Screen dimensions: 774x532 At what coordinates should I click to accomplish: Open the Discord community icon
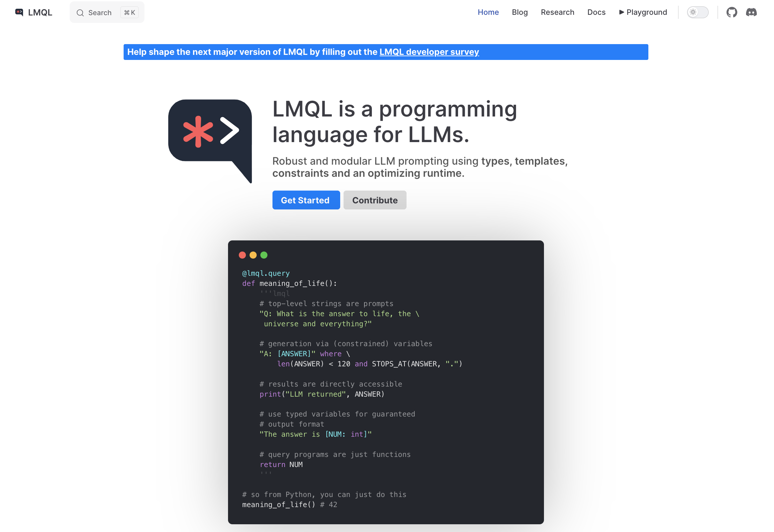751,12
